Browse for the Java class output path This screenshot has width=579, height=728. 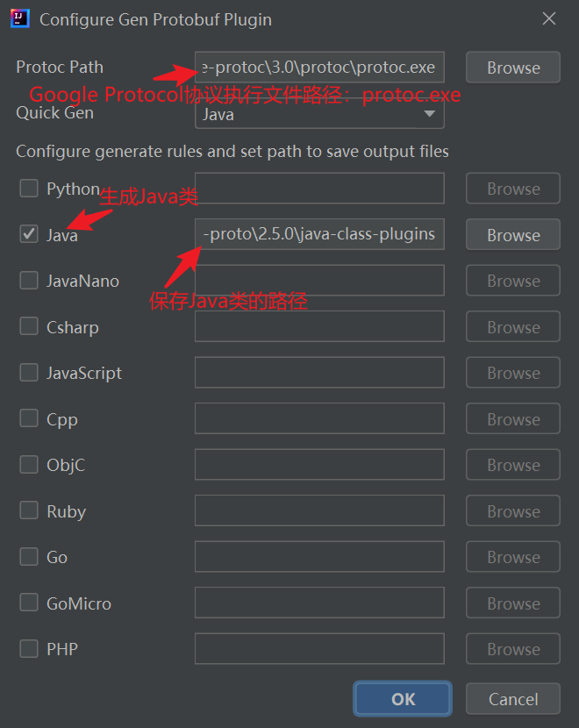pos(512,234)
